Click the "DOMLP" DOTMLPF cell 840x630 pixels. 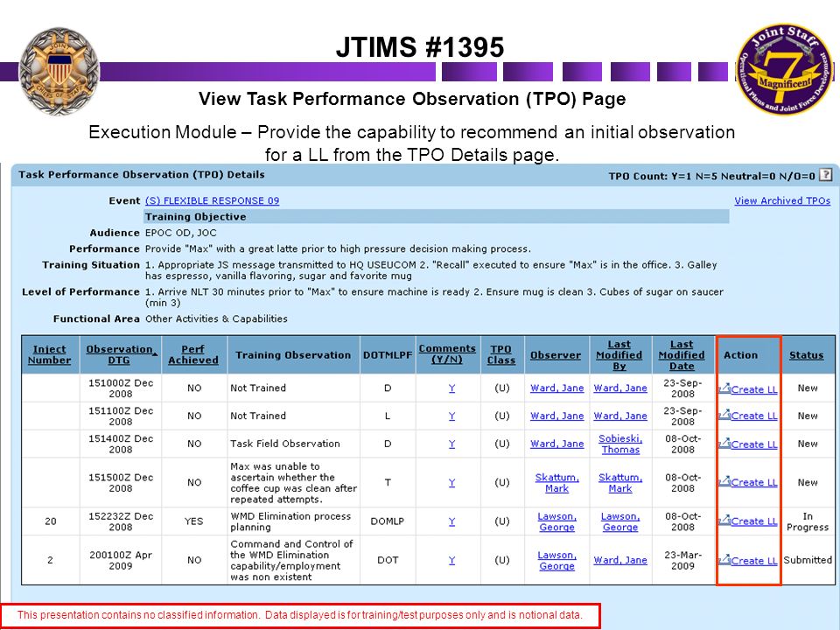(388, 521)
